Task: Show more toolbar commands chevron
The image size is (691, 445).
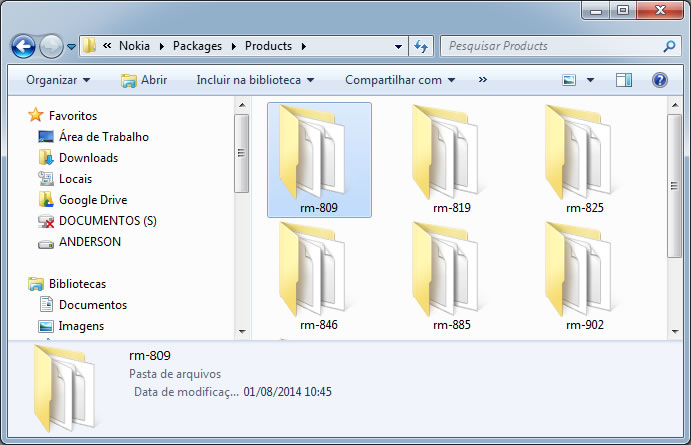Action: tap(483, 80)
